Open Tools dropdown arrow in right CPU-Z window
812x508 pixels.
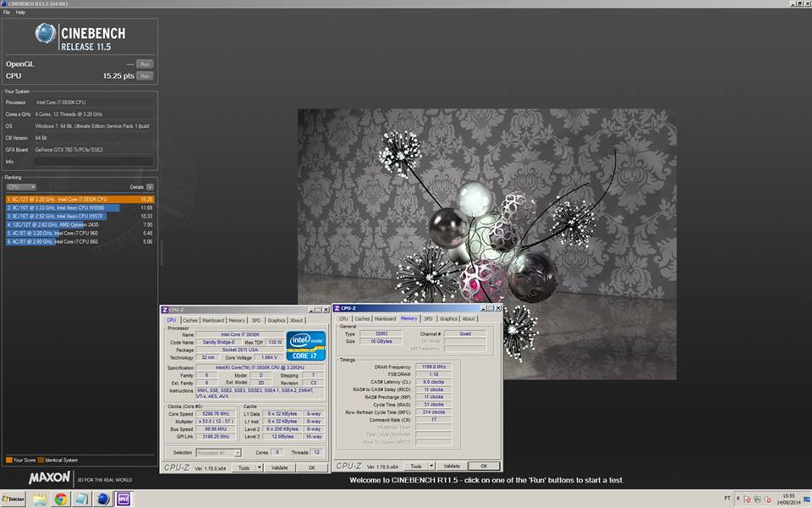[x=431, y=466]
